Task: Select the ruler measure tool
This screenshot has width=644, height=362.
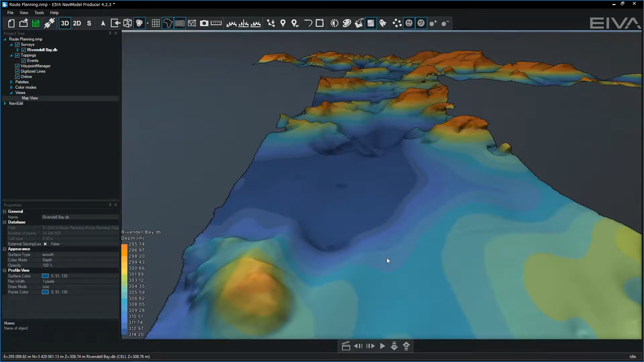Action: tap(216, 23)
